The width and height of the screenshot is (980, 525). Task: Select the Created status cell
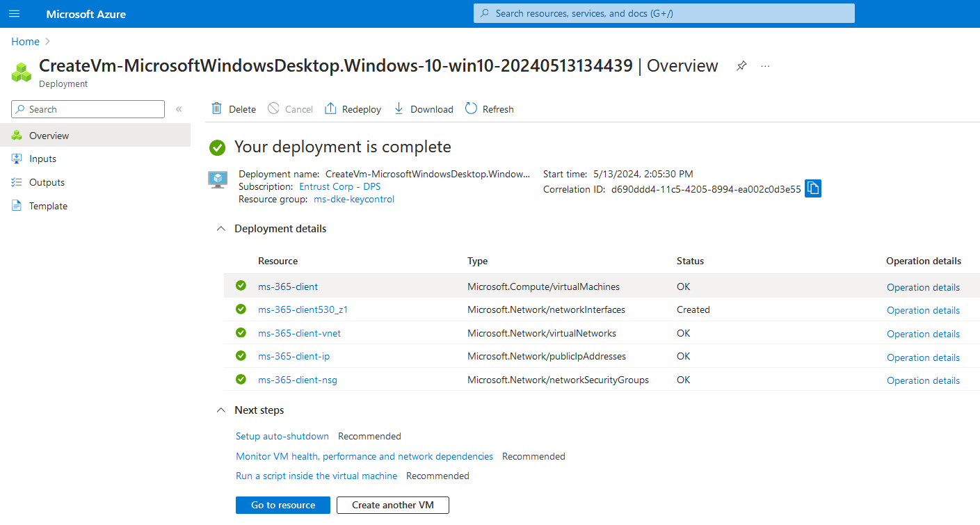tap(693, 309)
